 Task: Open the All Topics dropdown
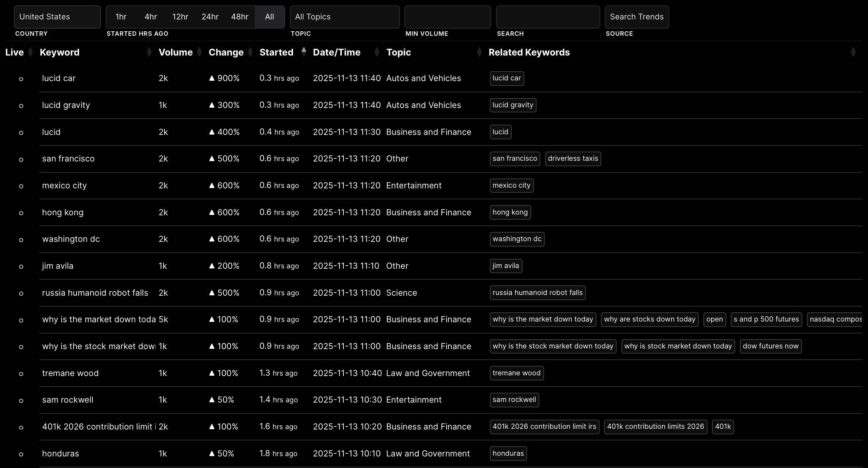344,17
